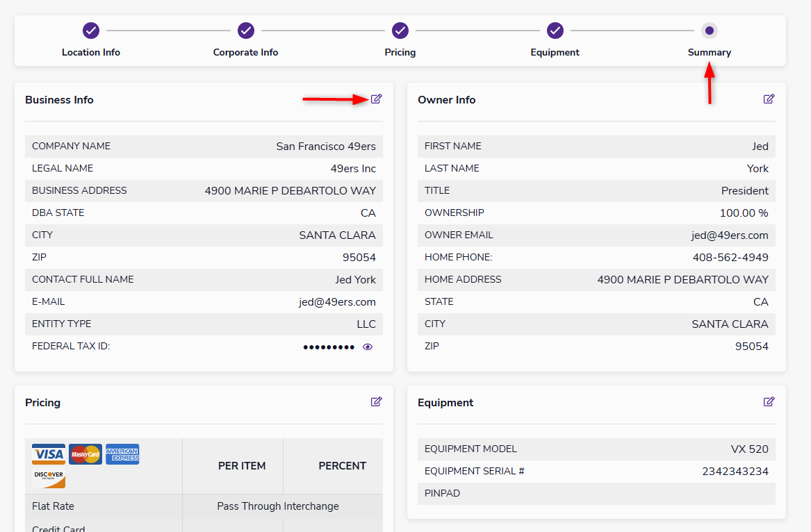Click the Pass Through Interchange cell

click(278, 506)
